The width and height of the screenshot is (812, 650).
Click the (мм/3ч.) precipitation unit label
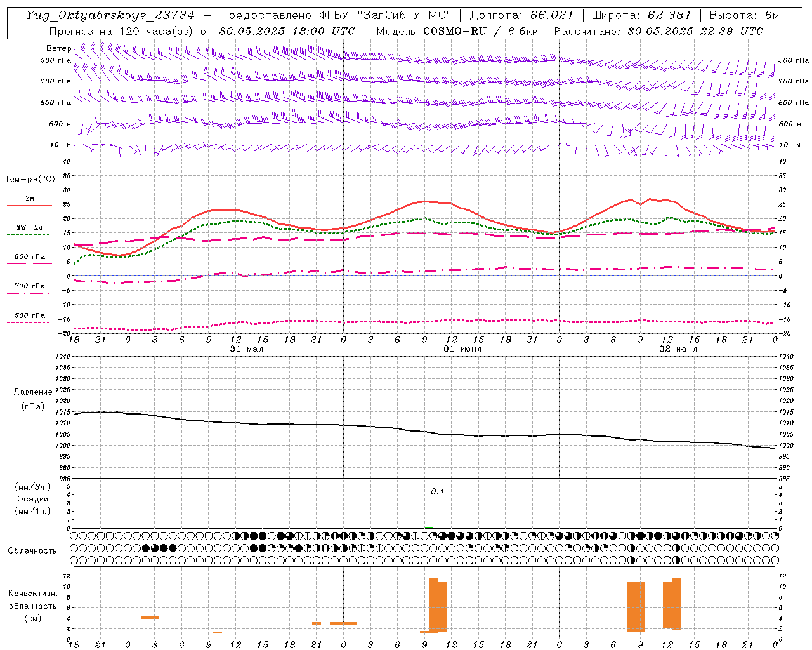coord(33,487)
